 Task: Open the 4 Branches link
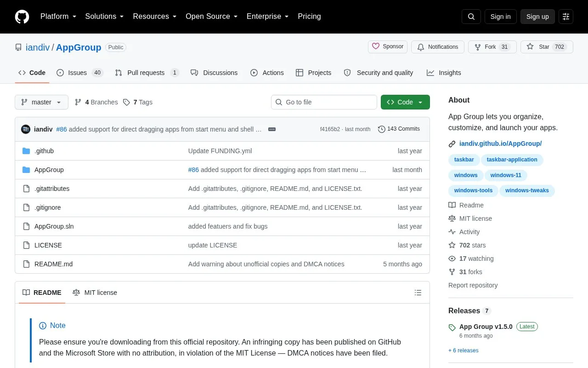click(x=96, y=102)
